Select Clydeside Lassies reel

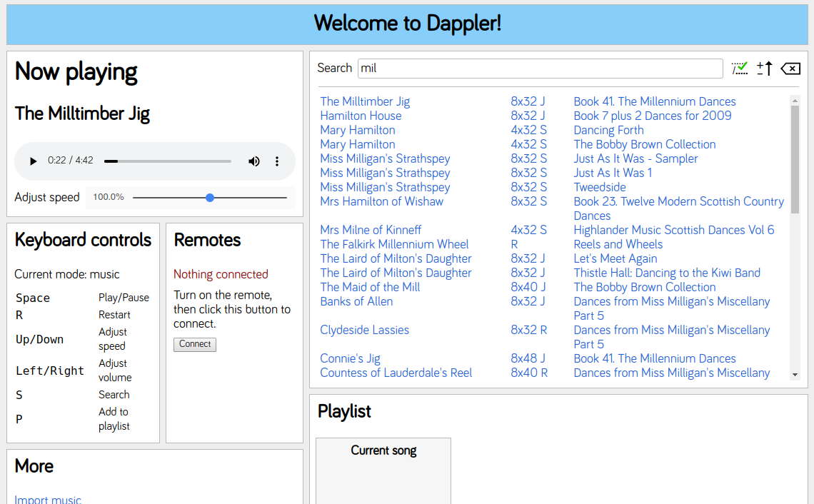364,330
